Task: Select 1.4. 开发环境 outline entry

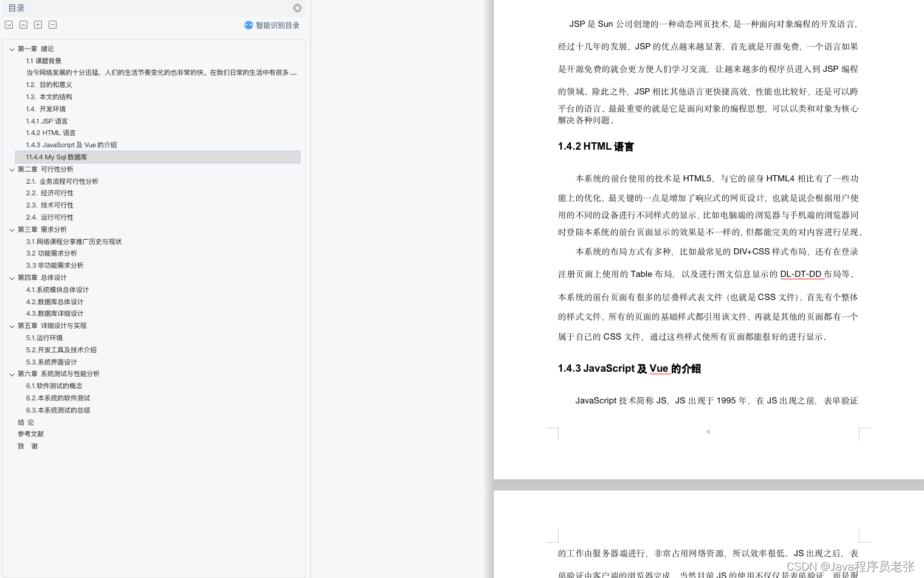Action: [x=46, y=109]
